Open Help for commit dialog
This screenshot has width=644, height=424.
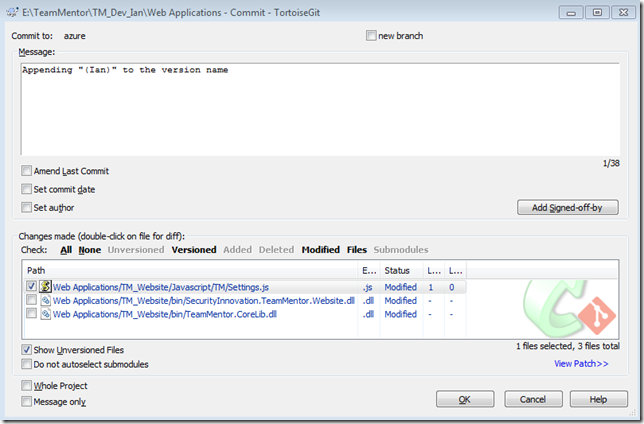(x=598, y=399)
